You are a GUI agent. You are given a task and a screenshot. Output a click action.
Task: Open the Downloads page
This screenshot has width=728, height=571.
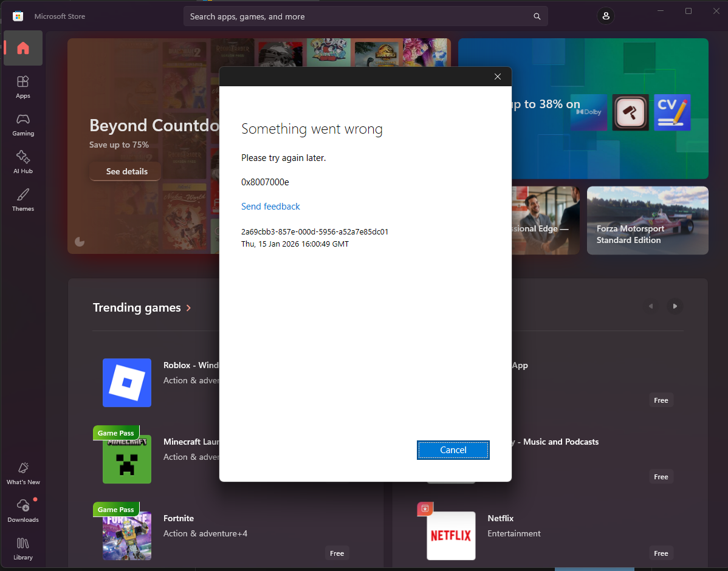pos(22,511)
